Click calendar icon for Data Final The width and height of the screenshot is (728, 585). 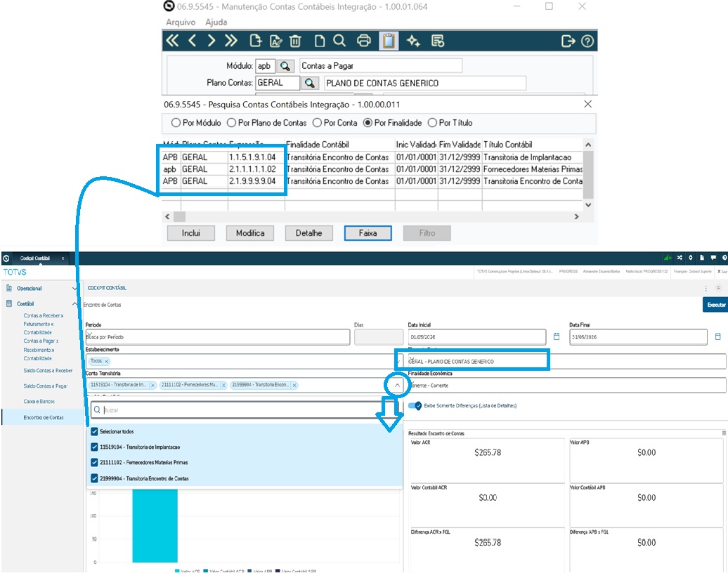(x=717, y=336)
